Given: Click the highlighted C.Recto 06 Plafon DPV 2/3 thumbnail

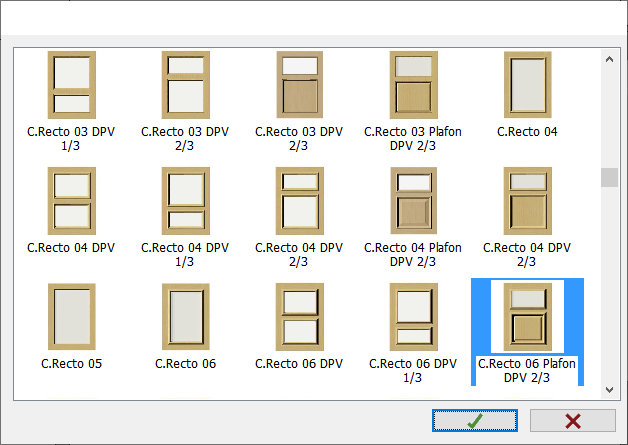Looking at the screenshot, I should [x=527, y=317].
